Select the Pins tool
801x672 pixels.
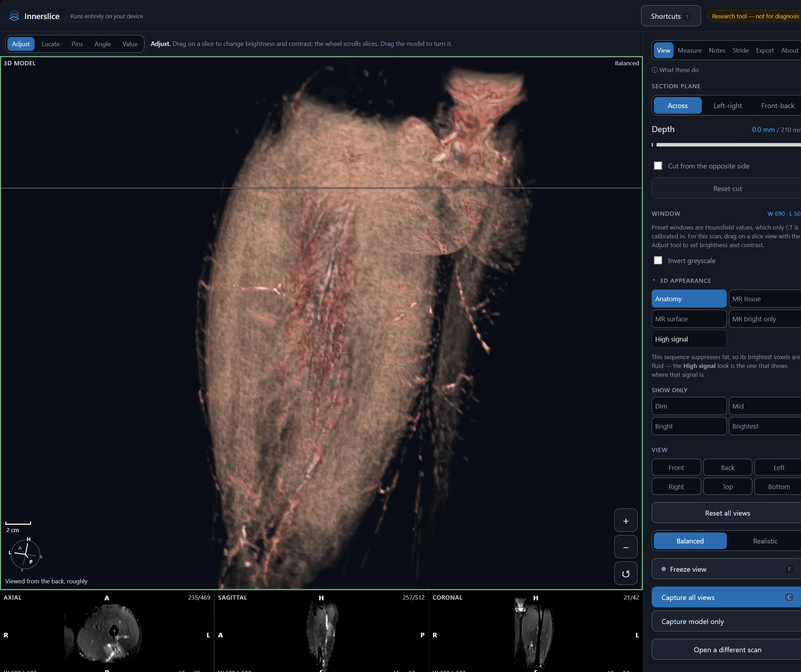click(x=77, y=44)
